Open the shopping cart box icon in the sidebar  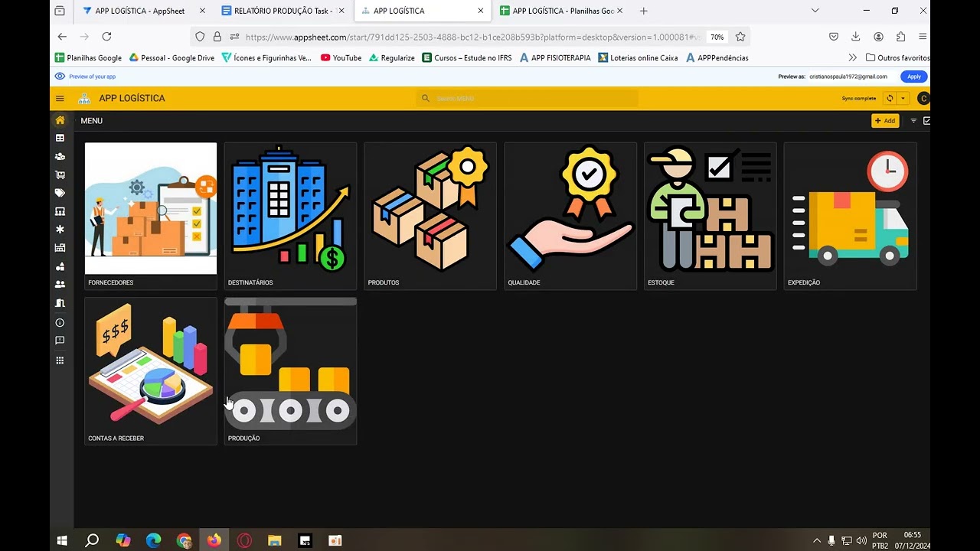[x=60, y=175]
